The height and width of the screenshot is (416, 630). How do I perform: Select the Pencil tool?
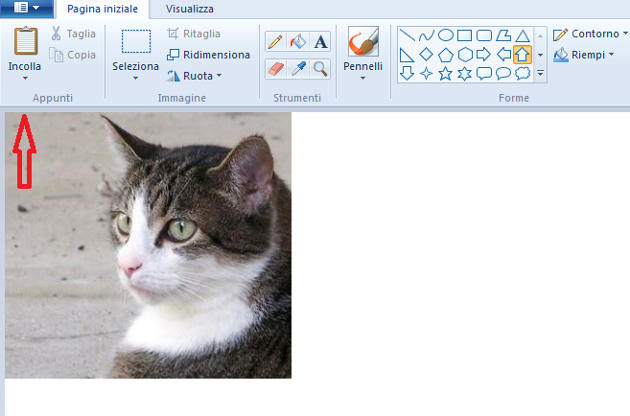(275, 41)
